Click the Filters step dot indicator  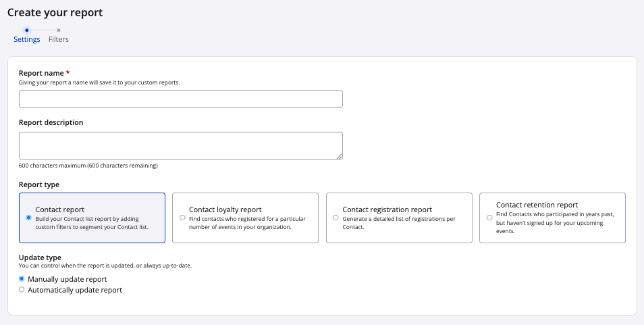tap(59, 30)
